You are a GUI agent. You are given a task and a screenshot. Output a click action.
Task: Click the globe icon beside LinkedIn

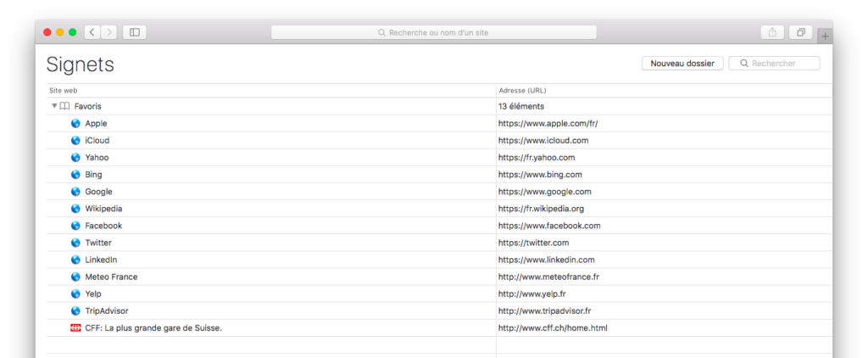(x=75, y=260)
